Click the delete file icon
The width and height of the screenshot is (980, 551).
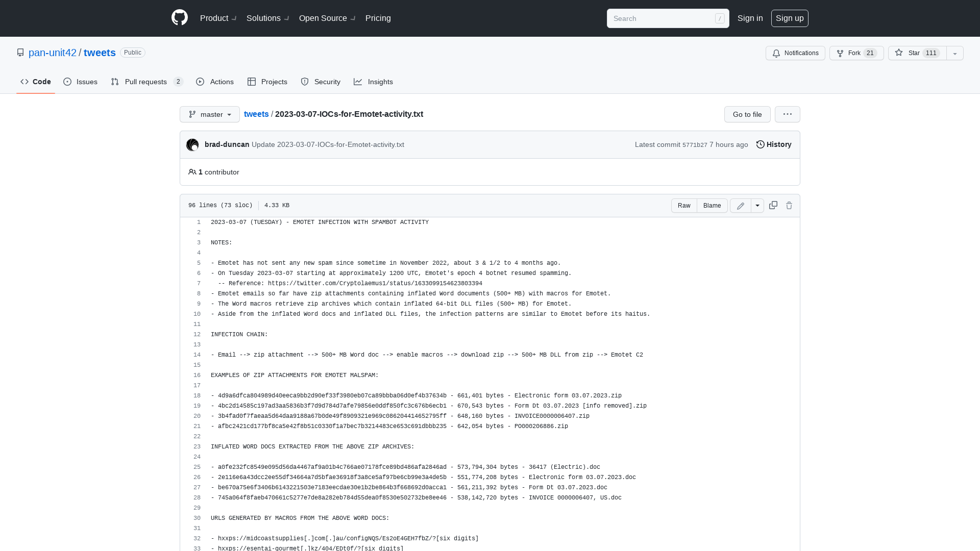click(x=789, y=205)
